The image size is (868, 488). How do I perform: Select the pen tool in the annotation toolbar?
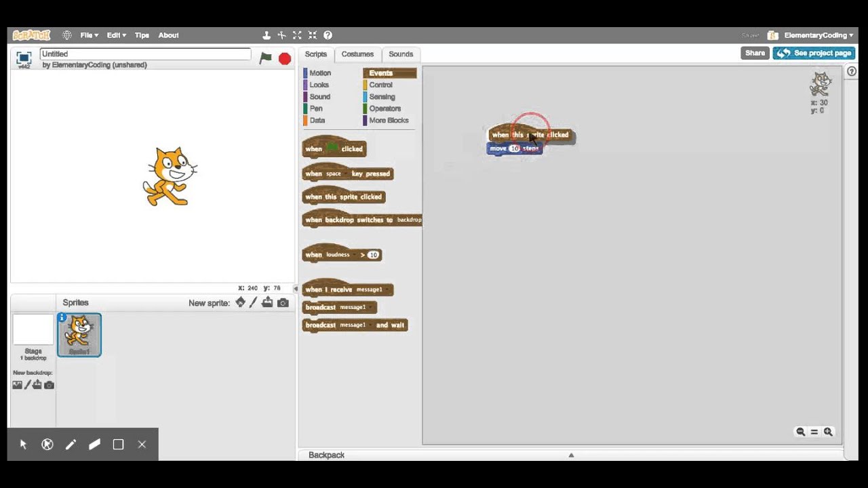click(71, 445)
